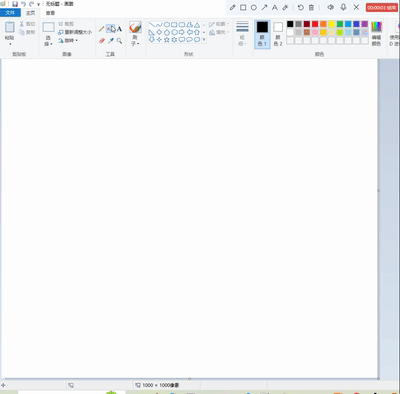Pick the green color in palette
400x394 pixels.
340,24
